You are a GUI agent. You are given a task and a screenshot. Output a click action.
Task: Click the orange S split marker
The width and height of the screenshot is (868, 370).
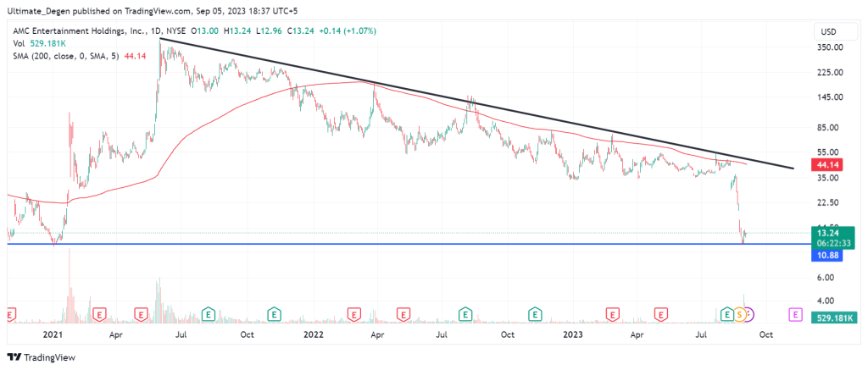coord(739,315)
